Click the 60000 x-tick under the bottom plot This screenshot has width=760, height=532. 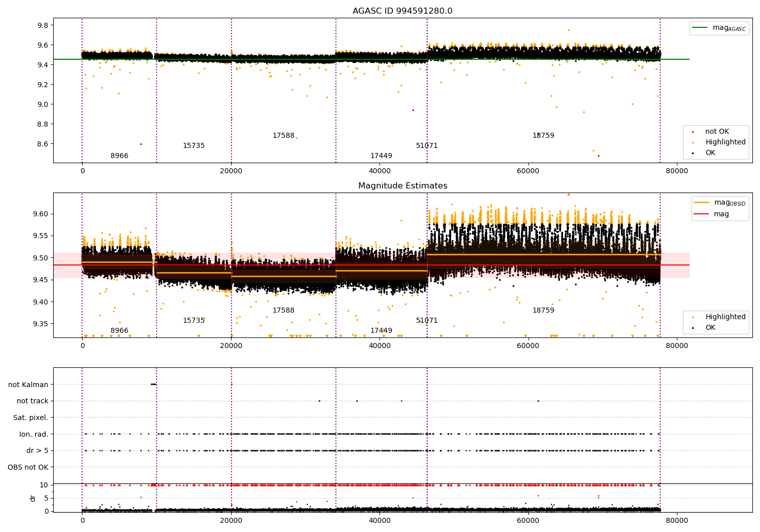(528, 520)
